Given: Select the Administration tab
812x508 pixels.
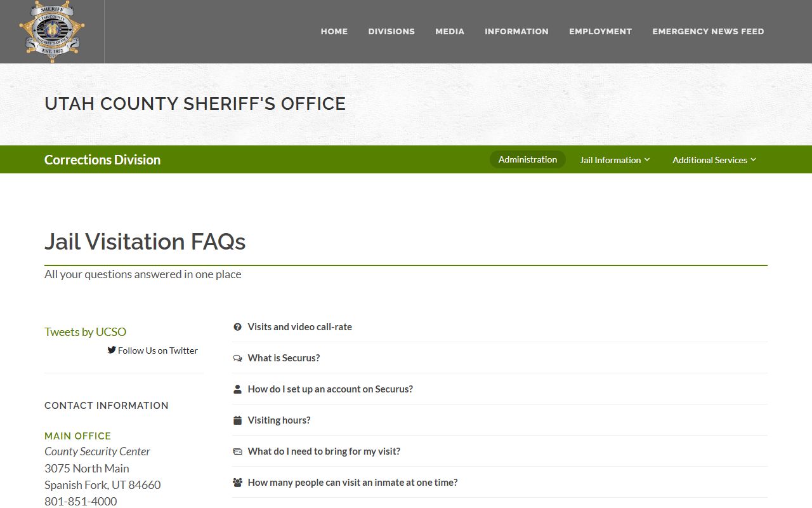Looking at the screenshot, I should pos(528,159).
